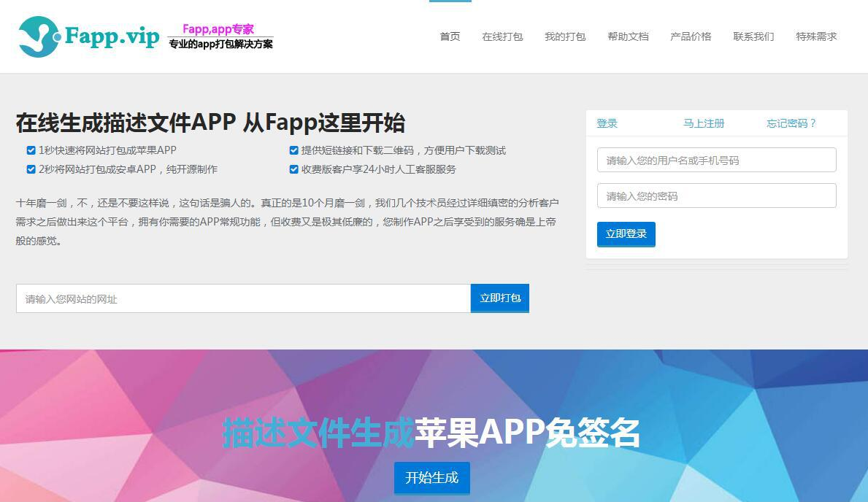The width and height of the screenshot is (868, 502).
Task: Toggle the 提供短链接和下载二维码 checkbox
Action: coord(294,150)
